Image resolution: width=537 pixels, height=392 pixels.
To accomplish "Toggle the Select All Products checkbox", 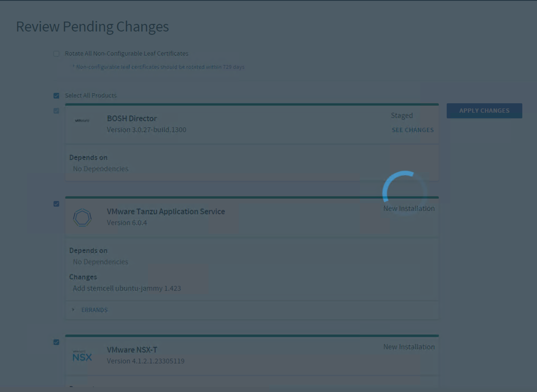I will coord(56,96).
